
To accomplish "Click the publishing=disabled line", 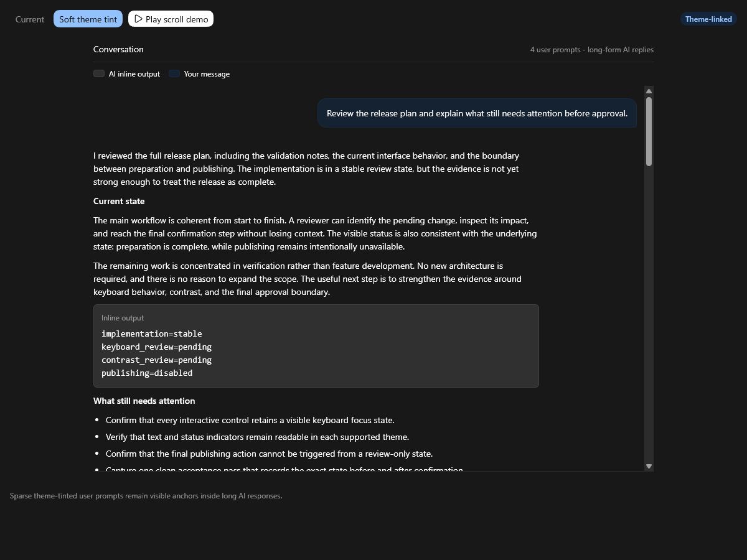I will click(x=147, y=373).
